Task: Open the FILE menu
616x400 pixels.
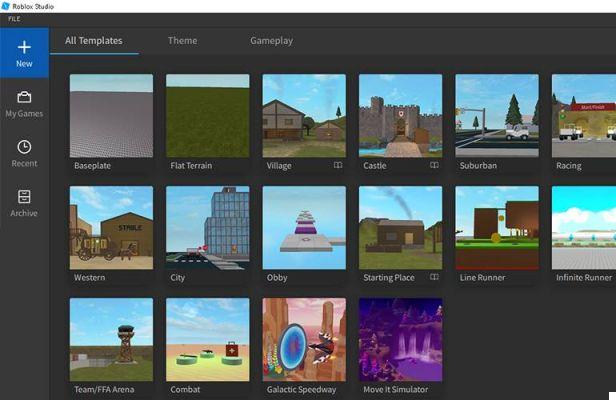Action: coord(14,19)
